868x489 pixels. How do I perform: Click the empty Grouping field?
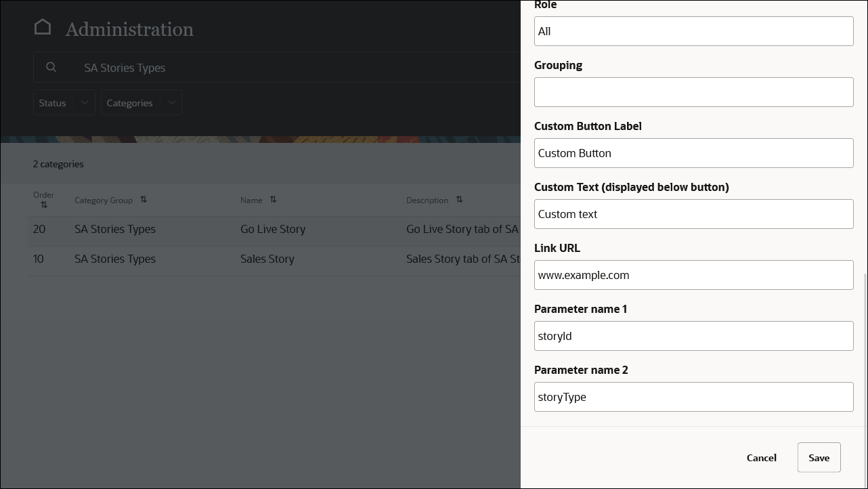(693, 92)
